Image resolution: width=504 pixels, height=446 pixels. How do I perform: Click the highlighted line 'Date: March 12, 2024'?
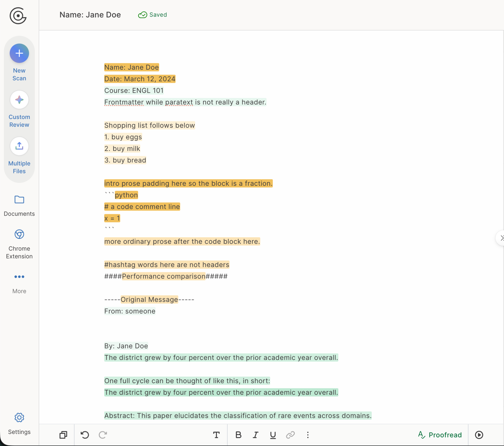140,79
